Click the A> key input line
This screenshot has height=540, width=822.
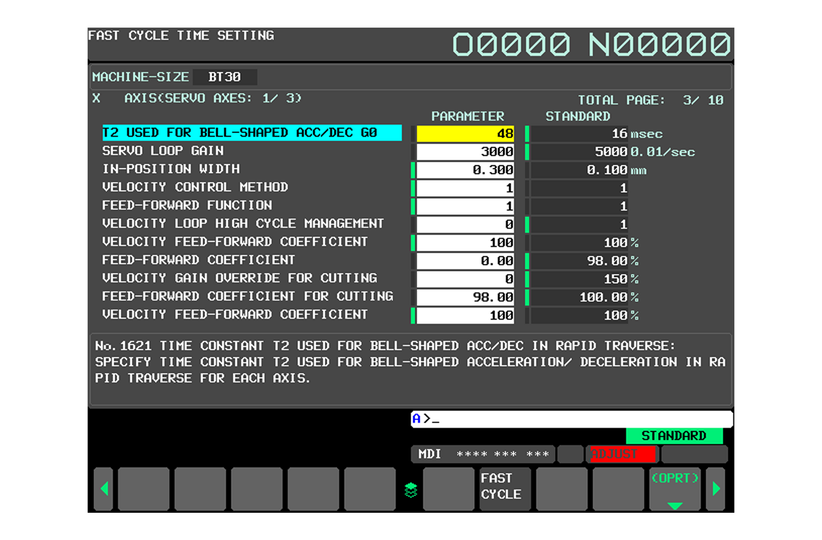tap(570, 419)
